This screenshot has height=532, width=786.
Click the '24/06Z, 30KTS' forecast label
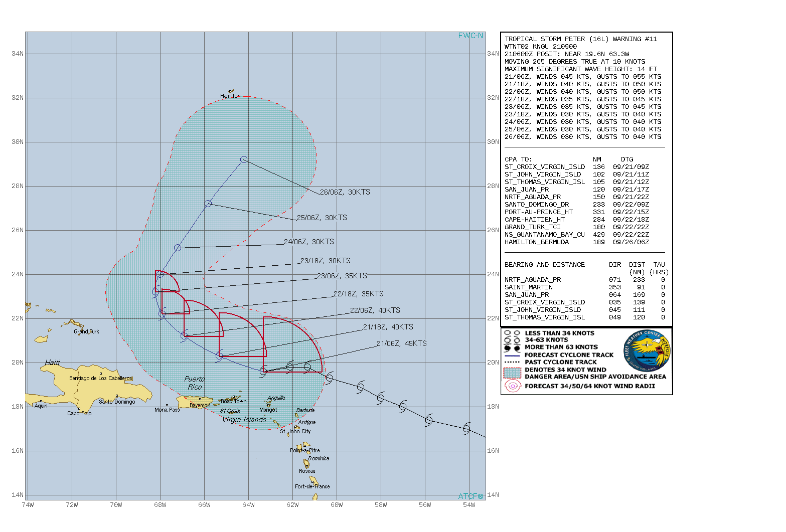coord(309,242)
